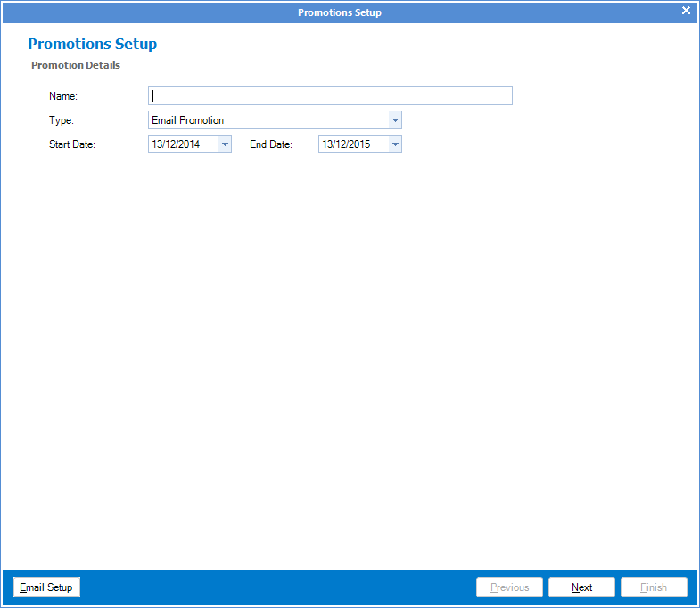Select the day portion of Start Date
This screenshot has height=608, width=700.
[157, 144]
